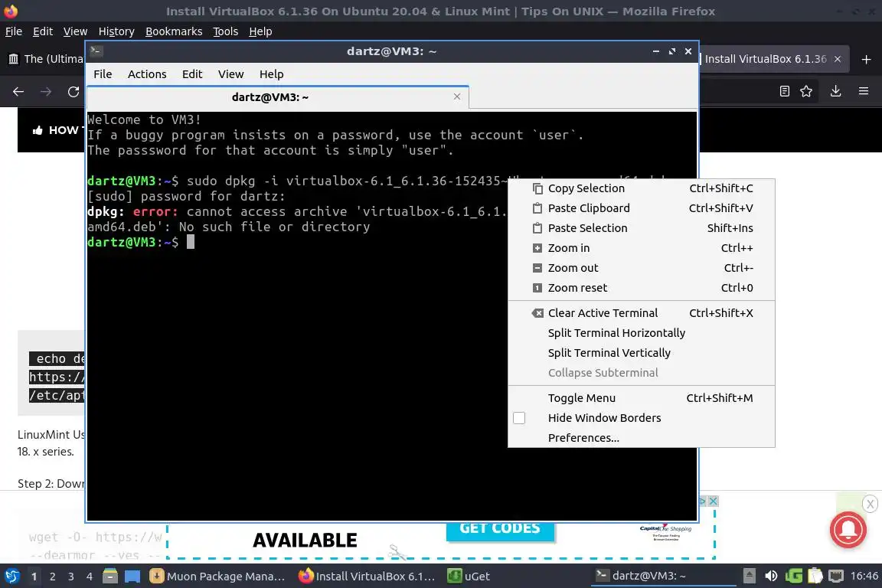
Task: Click the 16:46 clock
Action: coord(864,577)
